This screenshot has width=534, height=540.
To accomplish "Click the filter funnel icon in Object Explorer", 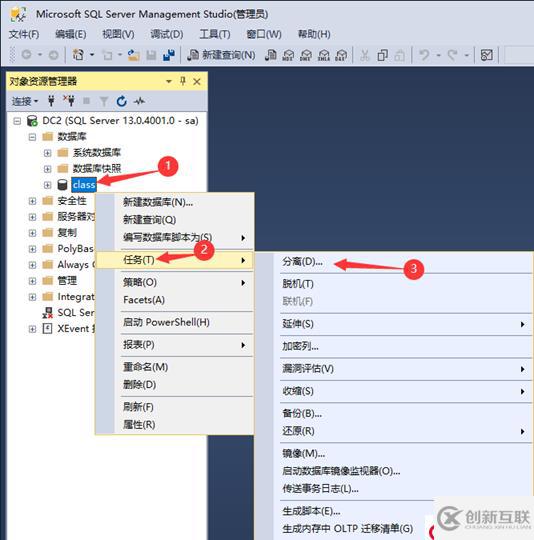I will pyautogui.click(x=104, y=101).
